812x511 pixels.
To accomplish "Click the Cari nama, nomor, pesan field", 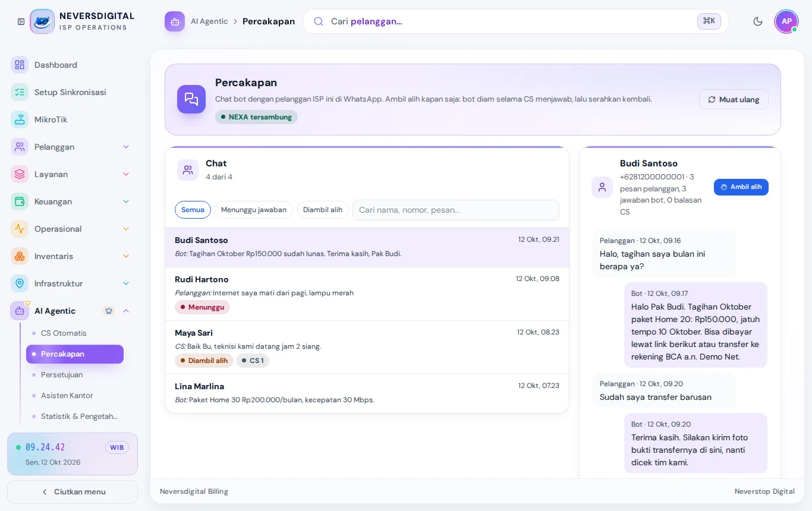I will click(x=456, y=210).
